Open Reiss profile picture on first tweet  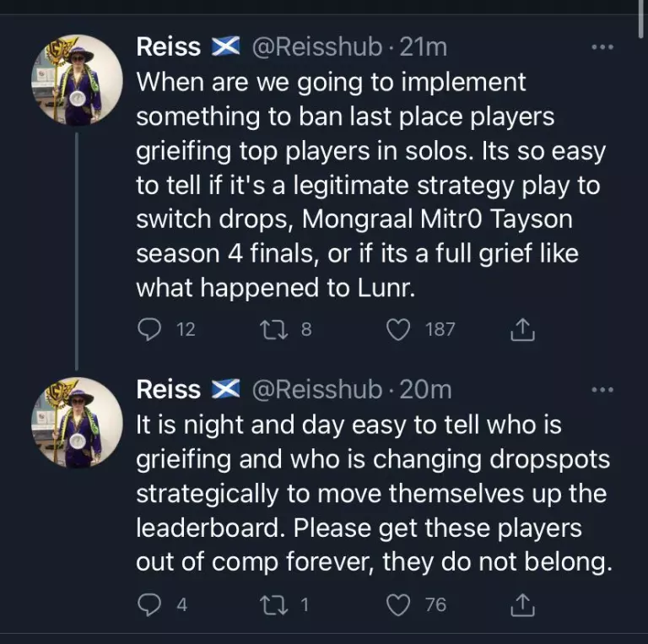(77, 80)
